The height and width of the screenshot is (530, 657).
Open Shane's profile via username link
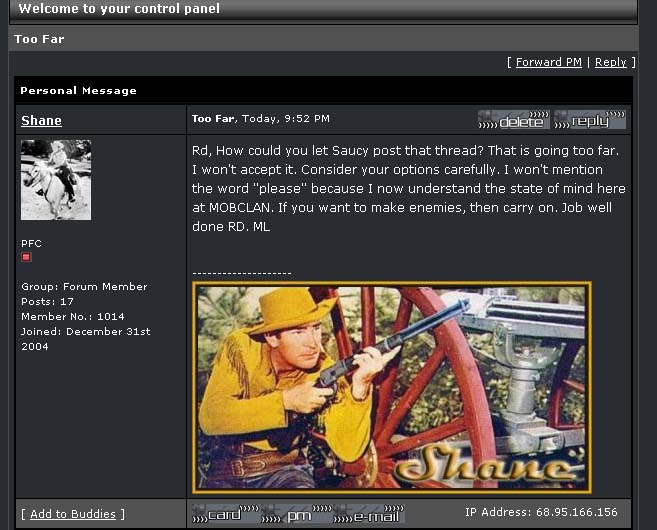pyautogui.click(x=41, y=120)
